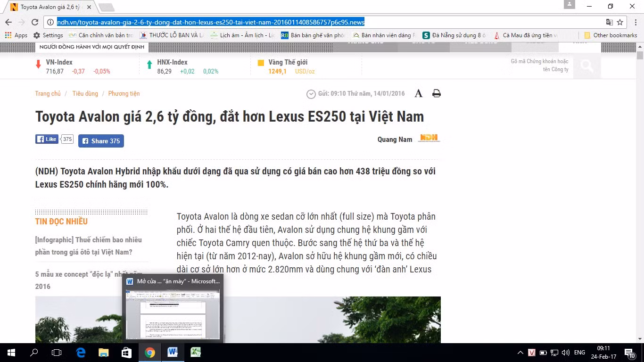Switch to Microsoft Word on the taskbar

point(173,353)
